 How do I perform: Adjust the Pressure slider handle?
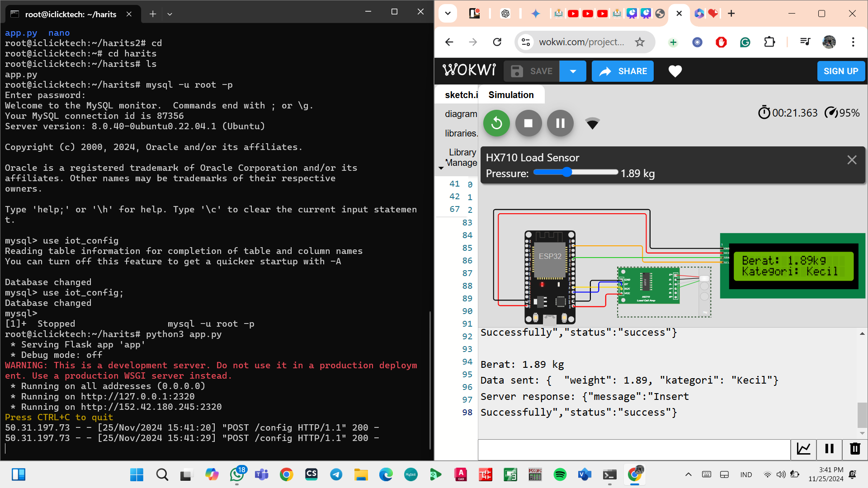click(567, 172)
